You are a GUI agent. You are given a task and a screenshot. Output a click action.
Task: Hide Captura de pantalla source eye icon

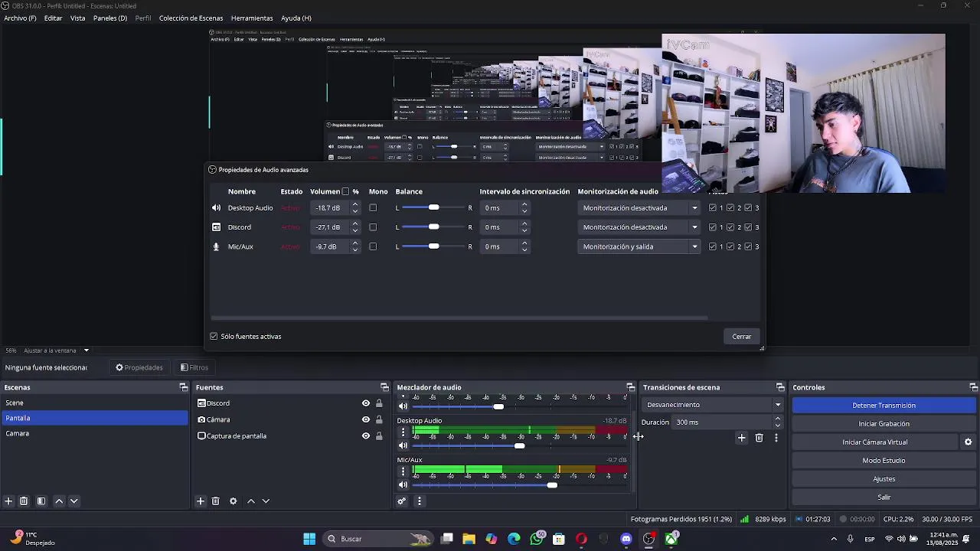click(x=366, y=436)
